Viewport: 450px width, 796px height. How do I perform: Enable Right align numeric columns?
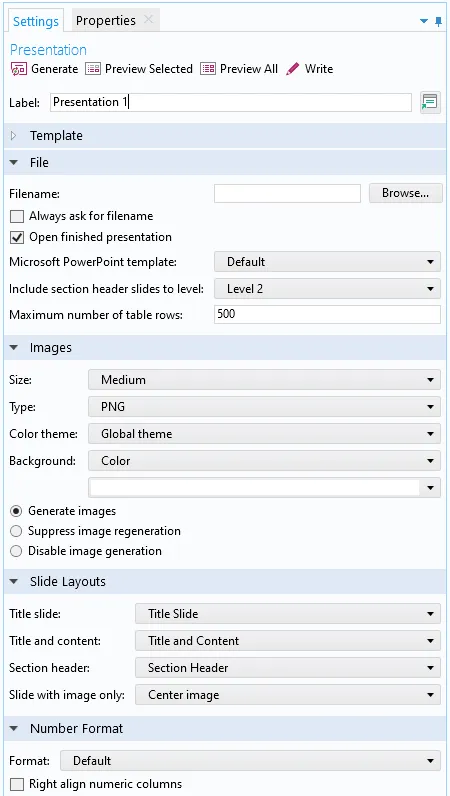click(x=17, y=784)
